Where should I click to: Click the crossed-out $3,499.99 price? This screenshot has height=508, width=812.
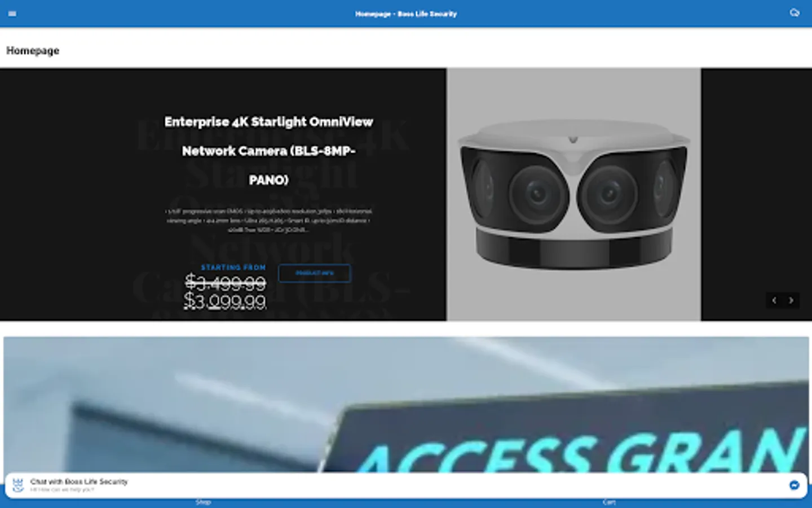pos(226,282)
